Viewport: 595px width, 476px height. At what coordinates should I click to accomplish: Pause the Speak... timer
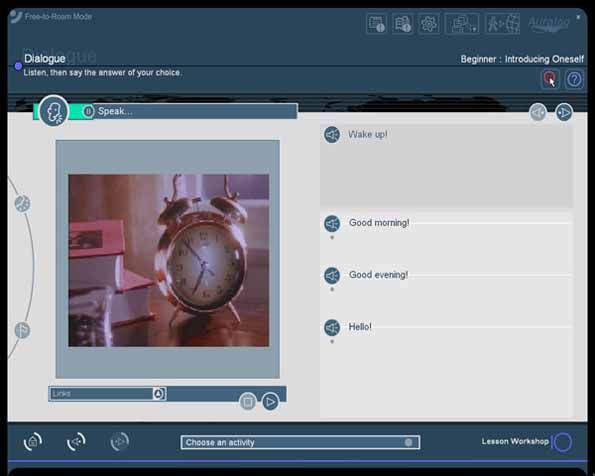[x=88, y=112]
